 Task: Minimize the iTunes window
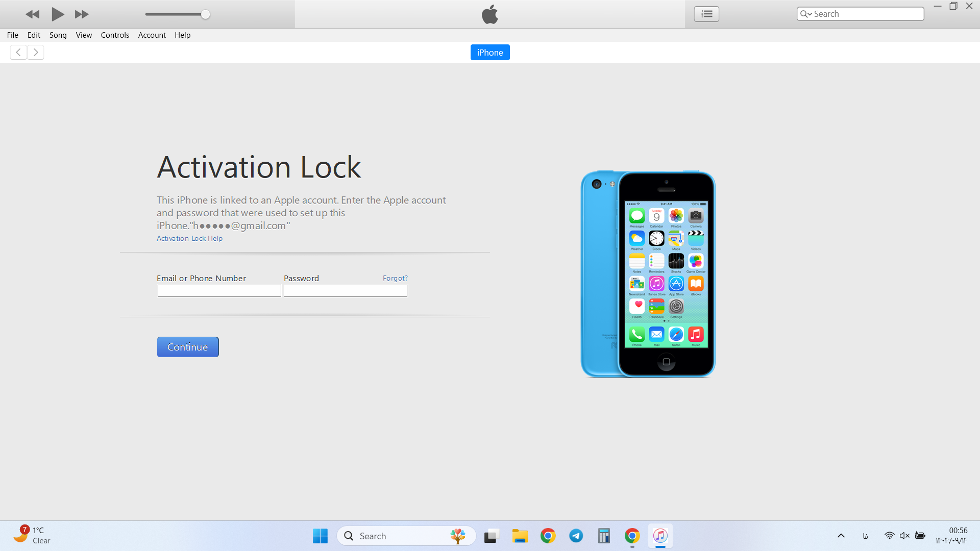(938, 6)
